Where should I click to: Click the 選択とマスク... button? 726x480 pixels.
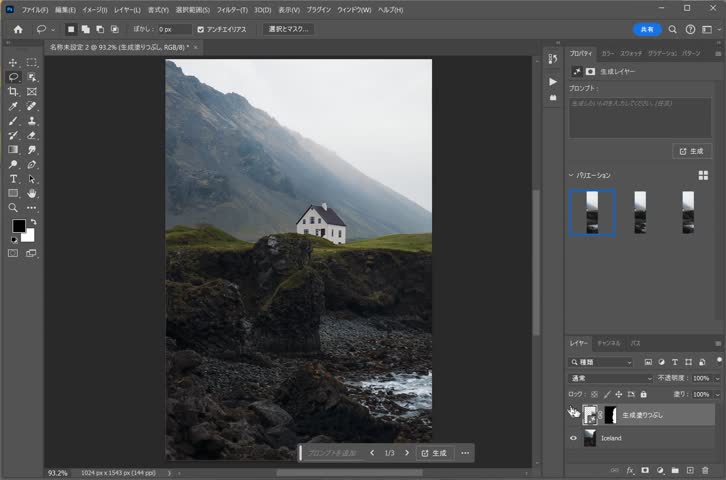289,29
